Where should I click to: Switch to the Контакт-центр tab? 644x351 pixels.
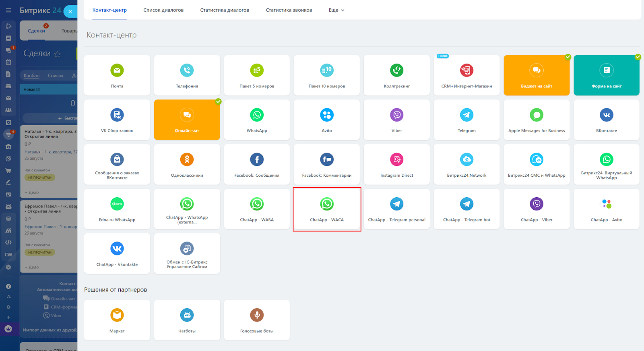coord(109,10)
